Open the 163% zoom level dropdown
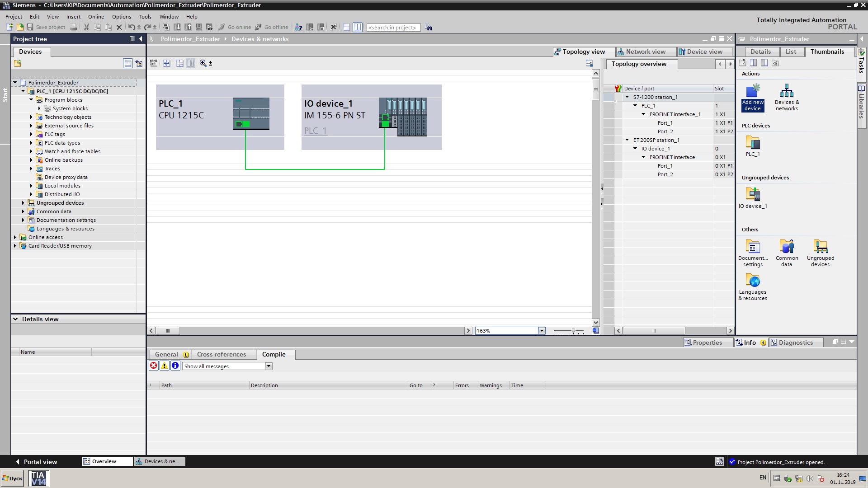Image resolution: width=868 pixels, height=488 pixels. point(542,331)
